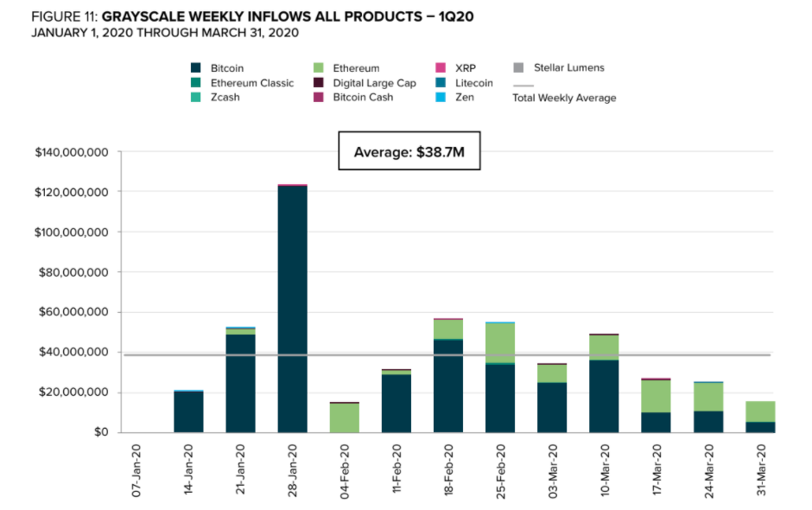The width and height of the screenshot is (812, 510).
Task: Click the 07-Jan-20 date label
Action: 136,470
